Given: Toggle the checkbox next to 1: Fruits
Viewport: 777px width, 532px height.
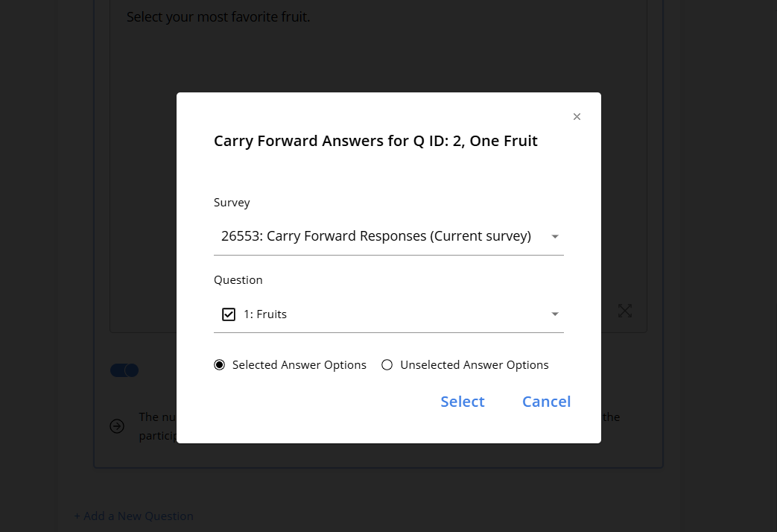Looking at the screenshot, I should [x=229, y=314].
